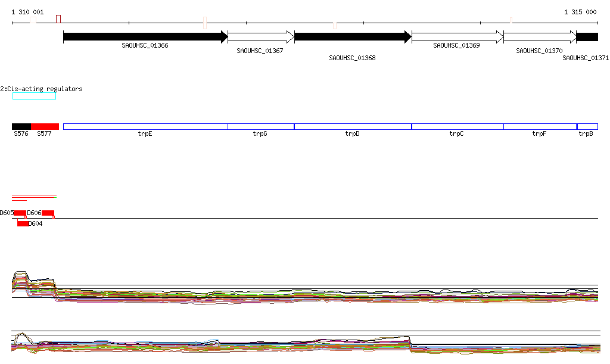Select the trpB operon segment
Screen dimensions: 610x364
tap(587, 126)
